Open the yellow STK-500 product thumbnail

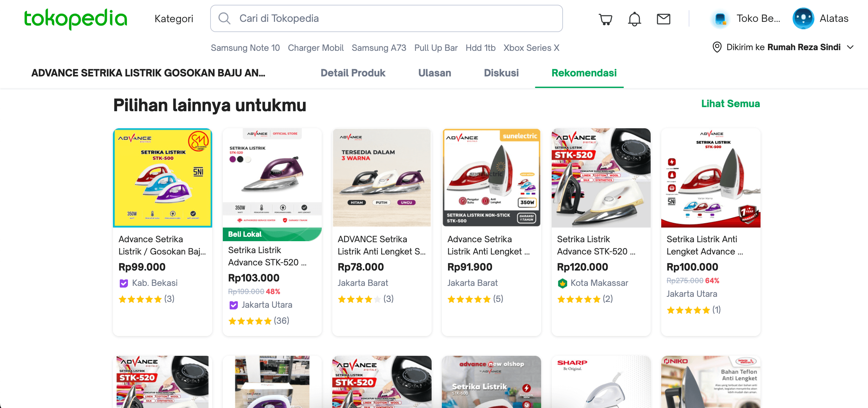[x=162, y=178]
